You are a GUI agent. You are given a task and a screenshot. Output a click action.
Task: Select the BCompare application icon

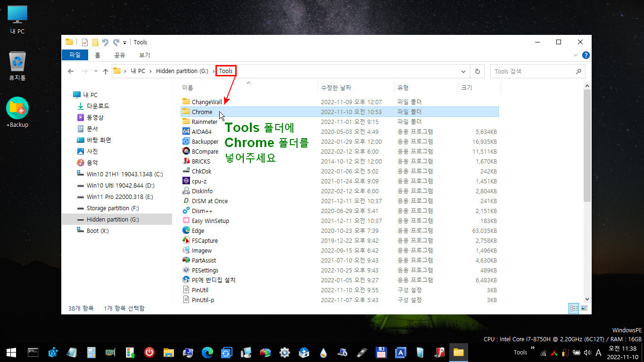186,151
